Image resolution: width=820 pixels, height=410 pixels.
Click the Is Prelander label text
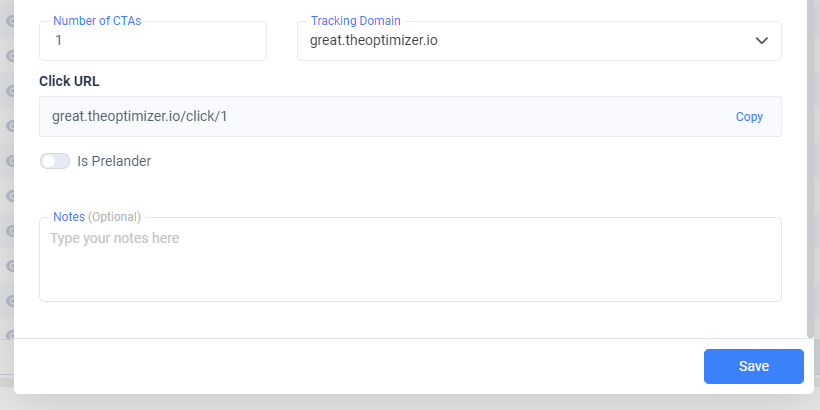click(114, 161)
